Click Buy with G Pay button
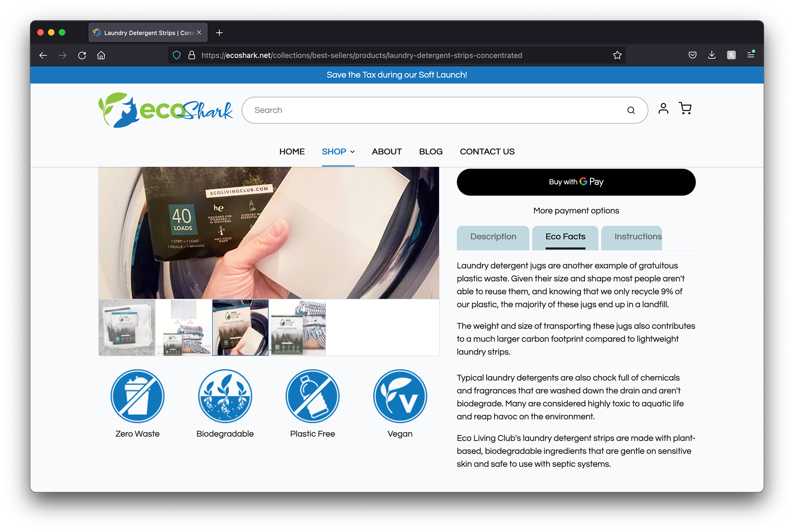794x532 pixels. click(576, 182)
